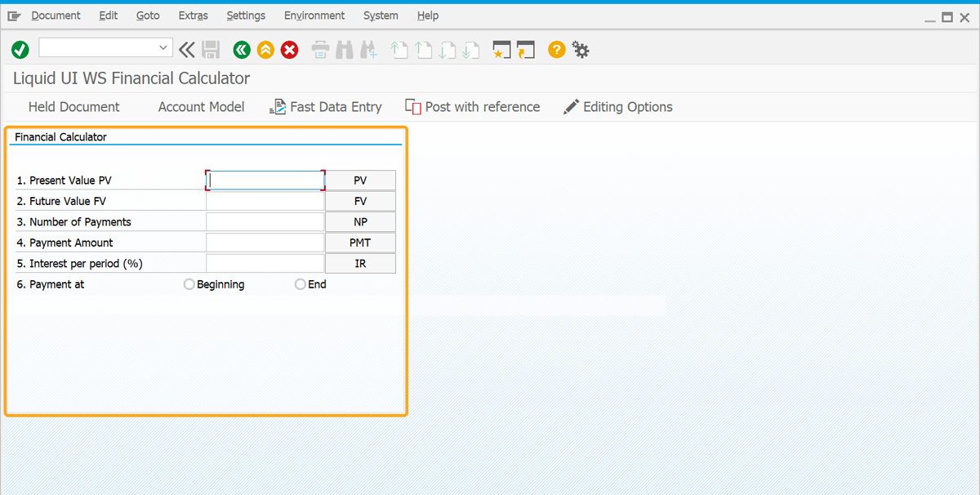Maximize the SAP window
The image size is (980, 495).
click(947, 16)
